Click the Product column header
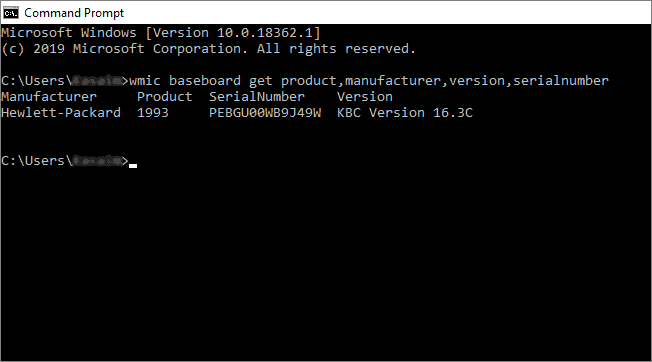This screenshot has width=652, height=362. point(165,97)
